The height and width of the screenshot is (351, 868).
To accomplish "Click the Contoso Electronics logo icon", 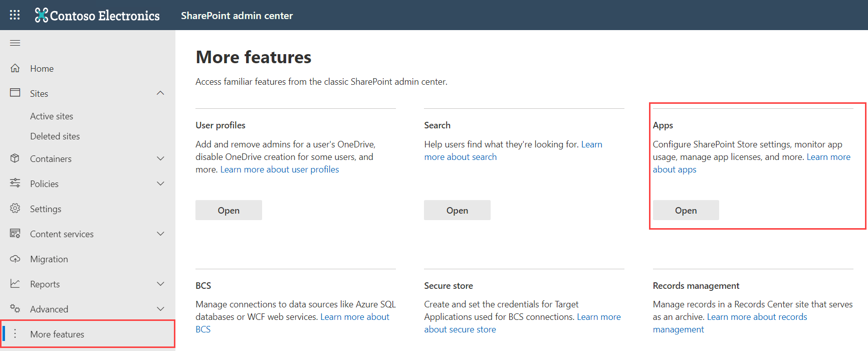I will point(42,15).
